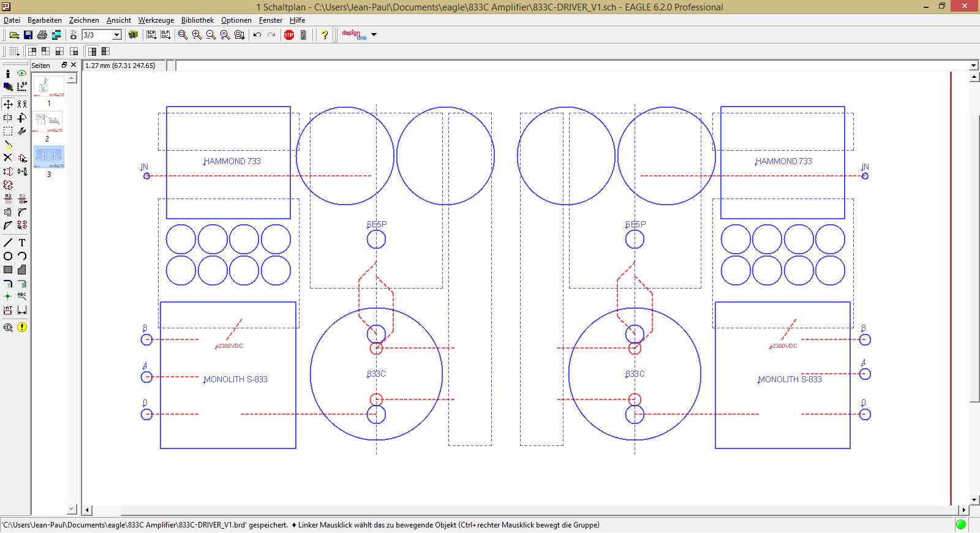Image resolution: width=980 pixels, height=533 pixels.
Task: Run the ERC check tool
Action: (8, 327)
